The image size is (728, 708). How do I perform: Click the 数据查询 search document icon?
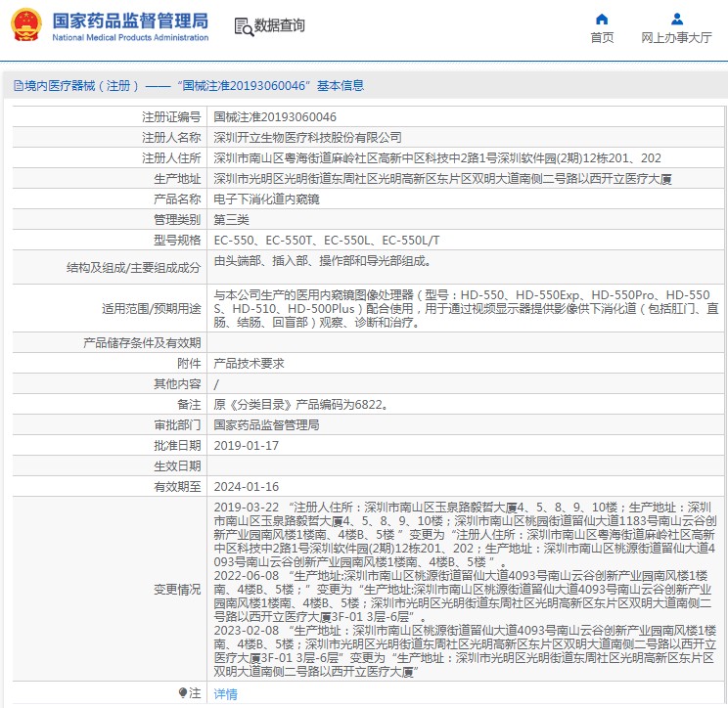[244, 27]
